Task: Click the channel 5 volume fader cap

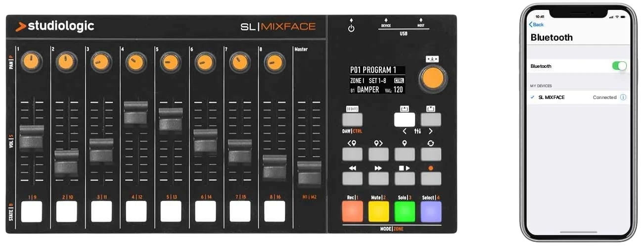Action: coord(171,119)
